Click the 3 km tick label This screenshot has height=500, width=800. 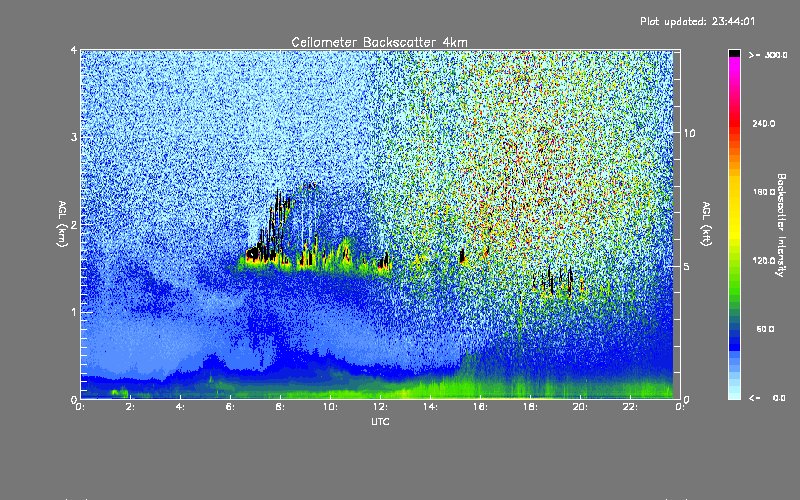[x=73, y=137]
